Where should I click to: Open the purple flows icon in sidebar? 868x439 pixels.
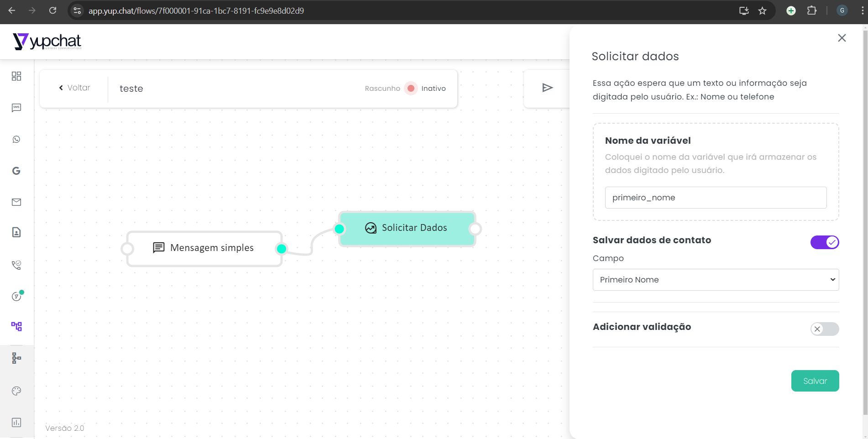tap(16, 326)
